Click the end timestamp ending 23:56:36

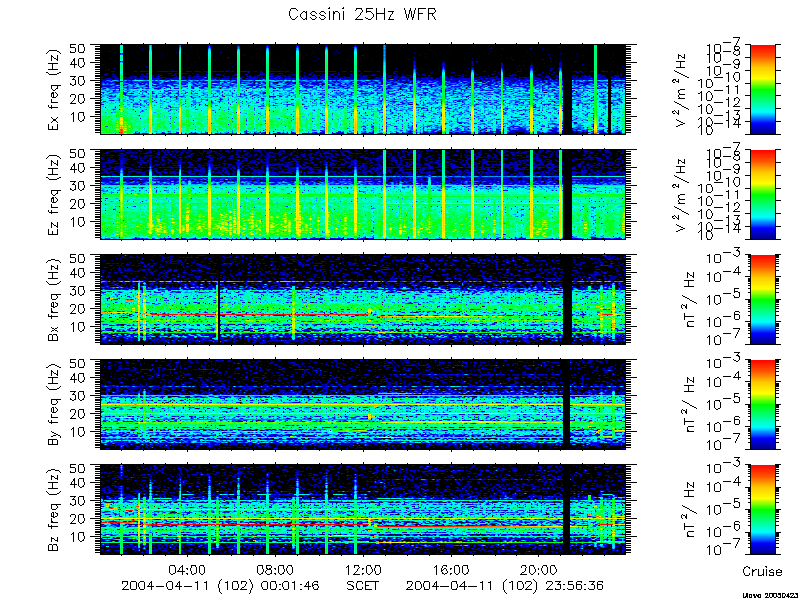505,585
